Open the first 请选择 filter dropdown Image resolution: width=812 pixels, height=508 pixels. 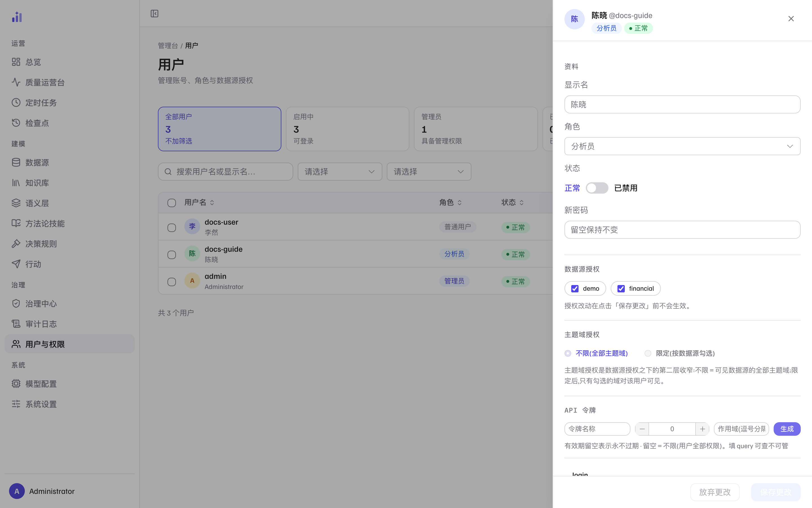coord(339,172)
